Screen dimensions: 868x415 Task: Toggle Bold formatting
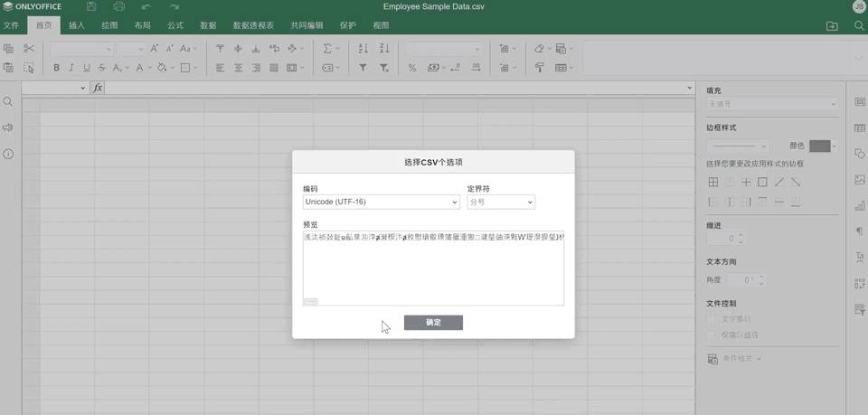click(x=56, y=68)
